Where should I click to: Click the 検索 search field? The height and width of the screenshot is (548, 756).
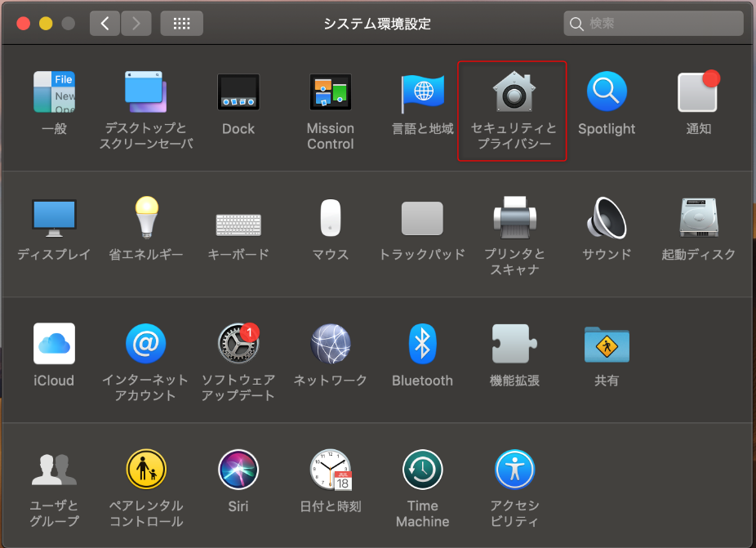tap(653, 23)
